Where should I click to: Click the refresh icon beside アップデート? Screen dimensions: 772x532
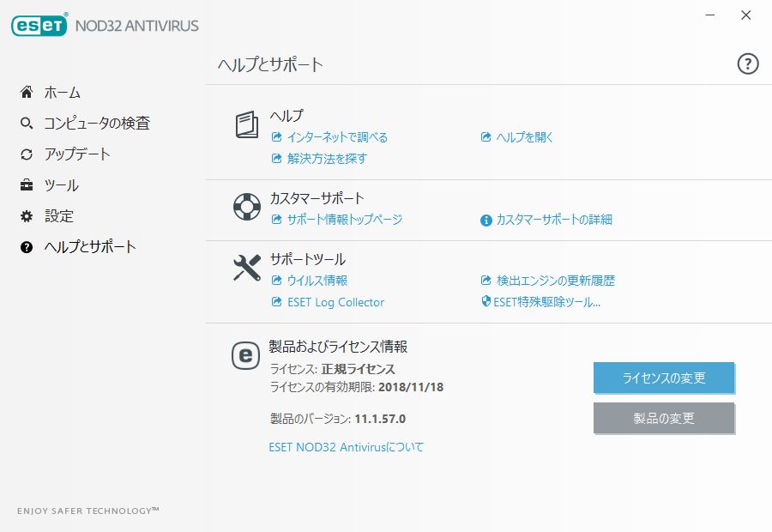27,154
